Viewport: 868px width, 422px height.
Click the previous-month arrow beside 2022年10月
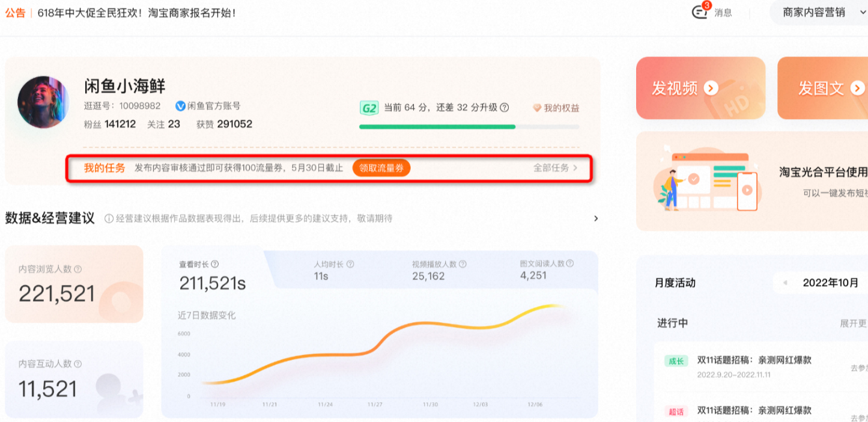(x=785, y=283)
